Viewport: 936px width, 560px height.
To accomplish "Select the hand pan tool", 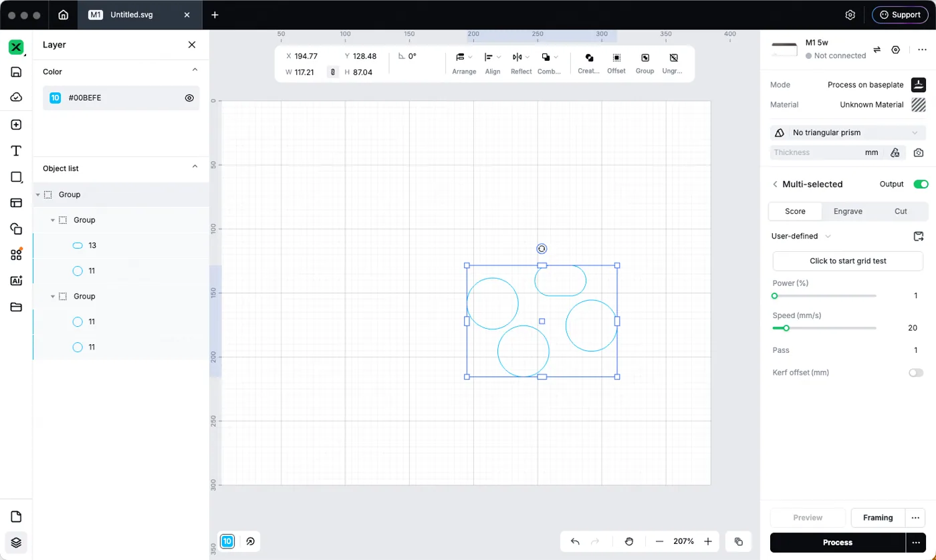I will tap(629, 541).
